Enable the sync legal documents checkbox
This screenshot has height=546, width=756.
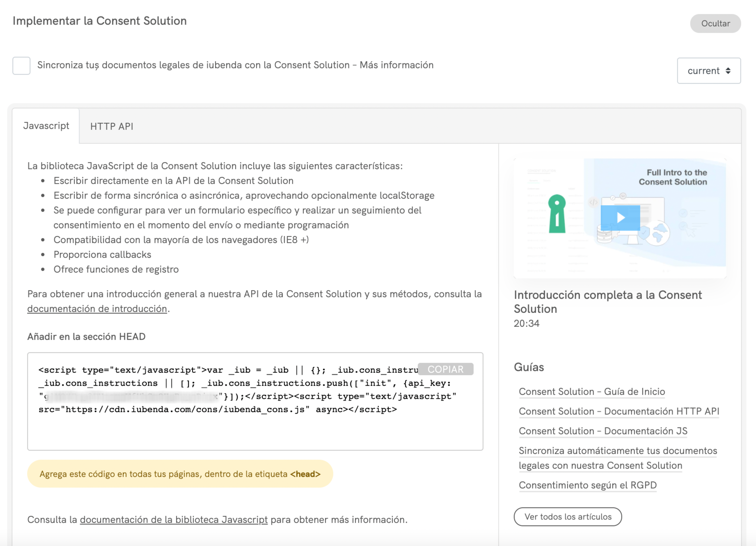click(21, 66)
